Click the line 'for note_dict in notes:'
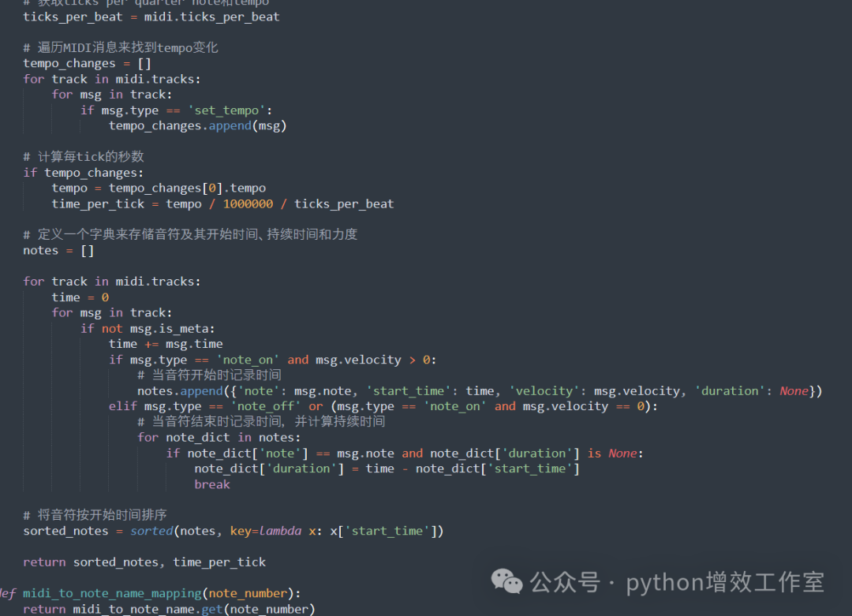The width and height of the screenshot is (852, 616). point(219,437)
